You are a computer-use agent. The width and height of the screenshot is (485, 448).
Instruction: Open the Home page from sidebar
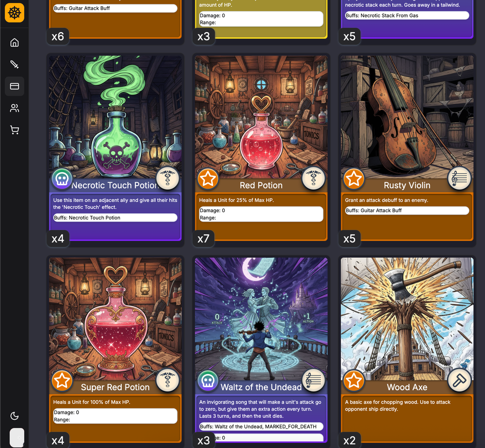[x=15, y=42]
